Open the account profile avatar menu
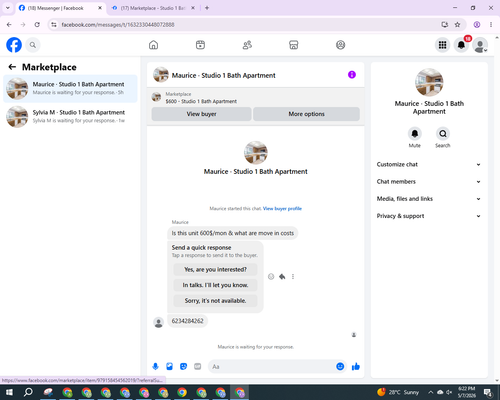Screen dimensions: 500x400 [480, 45]
